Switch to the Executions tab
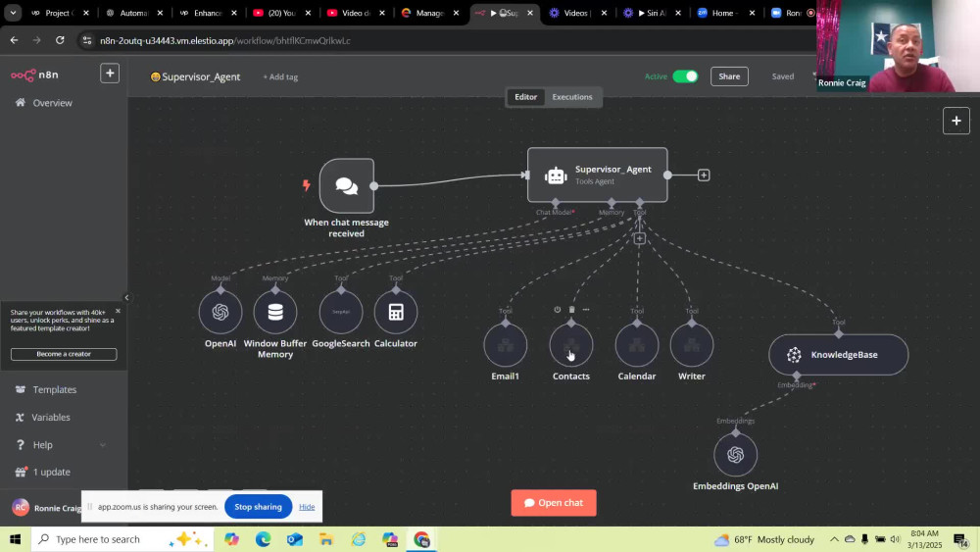 coord(572,97)
